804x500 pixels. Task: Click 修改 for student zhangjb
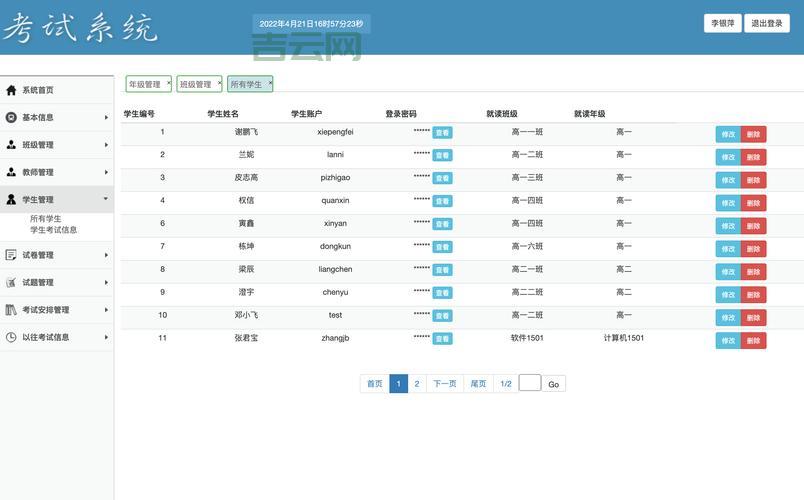point(728,341)
